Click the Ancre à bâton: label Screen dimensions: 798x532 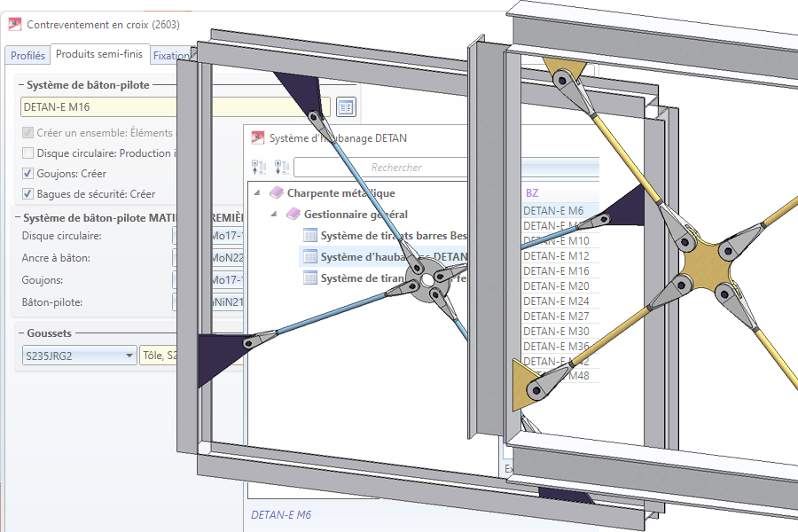(56, 258)
